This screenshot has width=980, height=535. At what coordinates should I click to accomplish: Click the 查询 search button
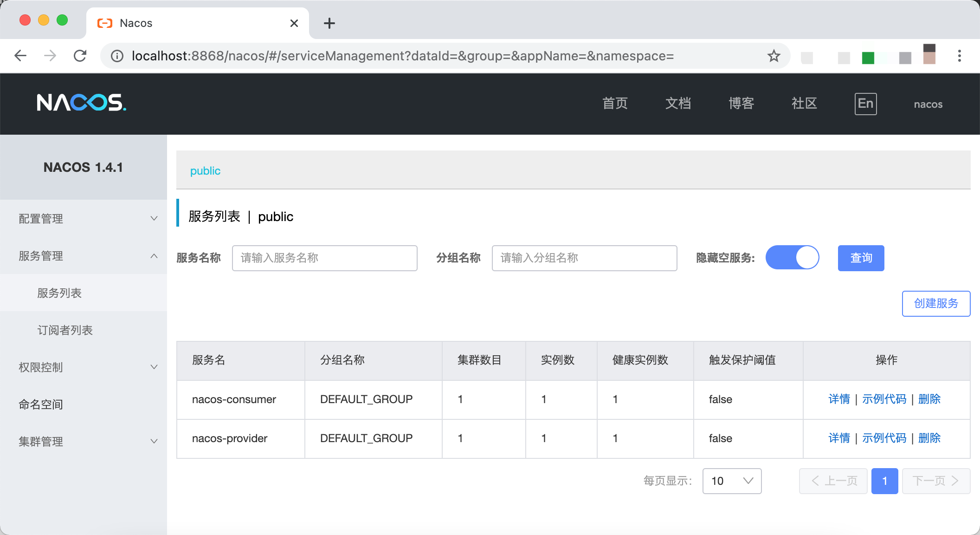[x=861, y=258]
